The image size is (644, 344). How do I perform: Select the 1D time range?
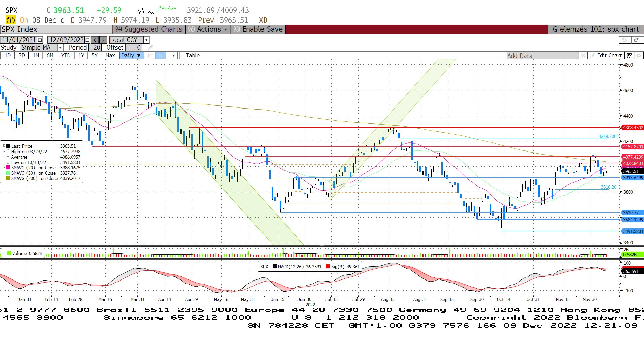[x=7, y=55]
